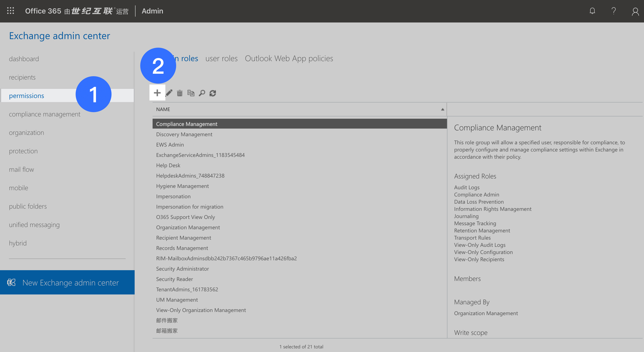Add a new role group
The image size is (644, 352).
tap(157, 93)
